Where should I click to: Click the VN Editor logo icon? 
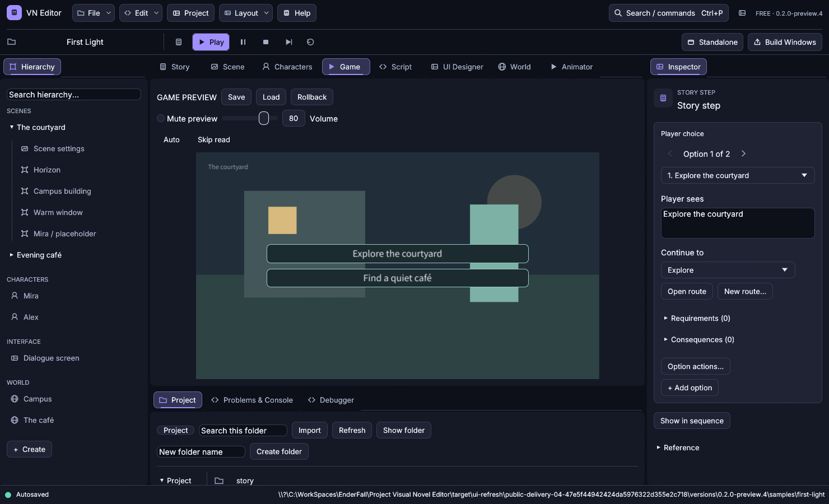[x=14, y=12]
